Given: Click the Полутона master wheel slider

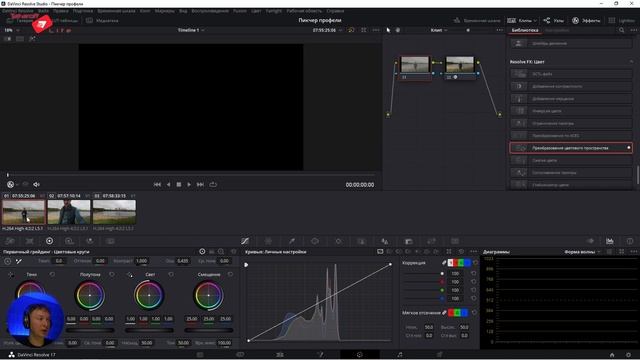Looking at the screenshot, I should pyautogui.click(x=90, y=330).
